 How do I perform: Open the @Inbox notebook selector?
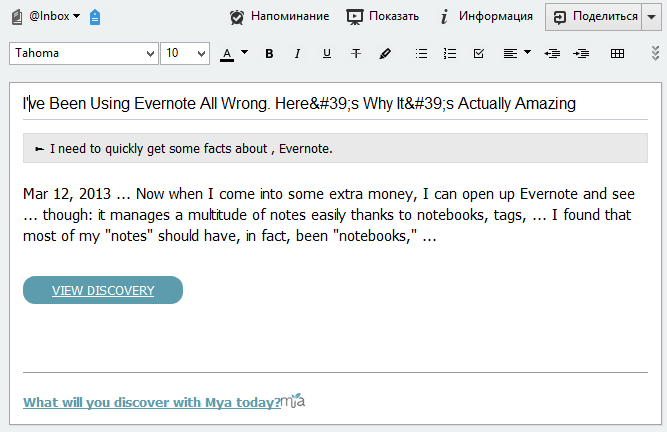[54, 16]
